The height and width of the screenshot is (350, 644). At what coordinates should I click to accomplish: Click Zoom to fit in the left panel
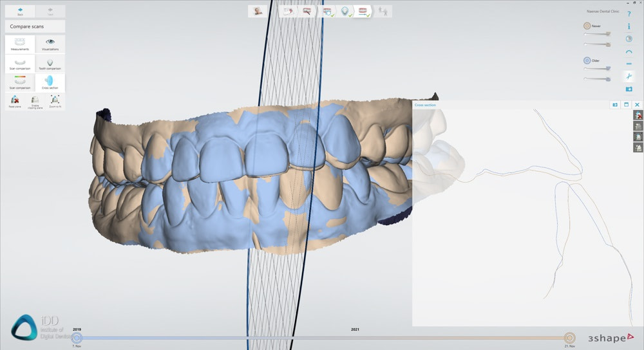coord(55,102)
